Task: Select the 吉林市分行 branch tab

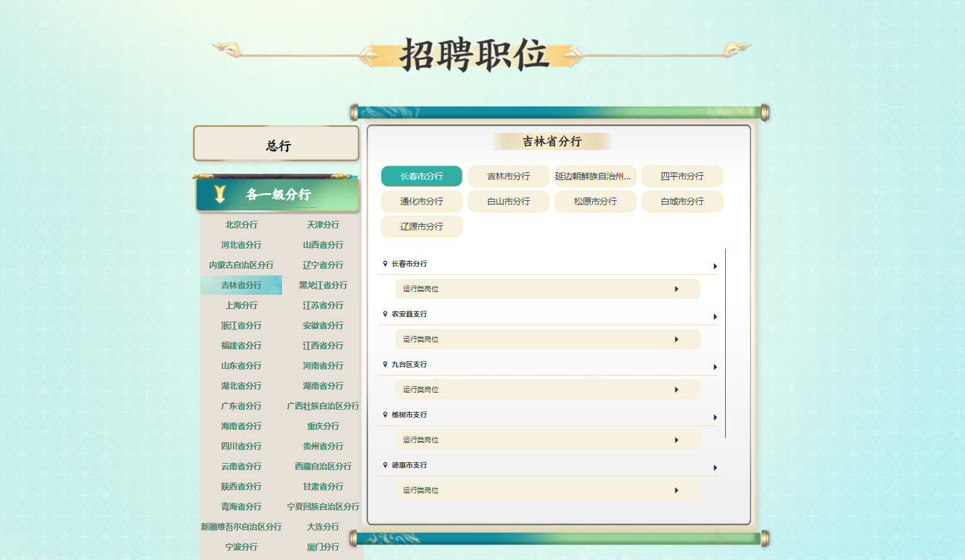Action: (x=509, y=176)
